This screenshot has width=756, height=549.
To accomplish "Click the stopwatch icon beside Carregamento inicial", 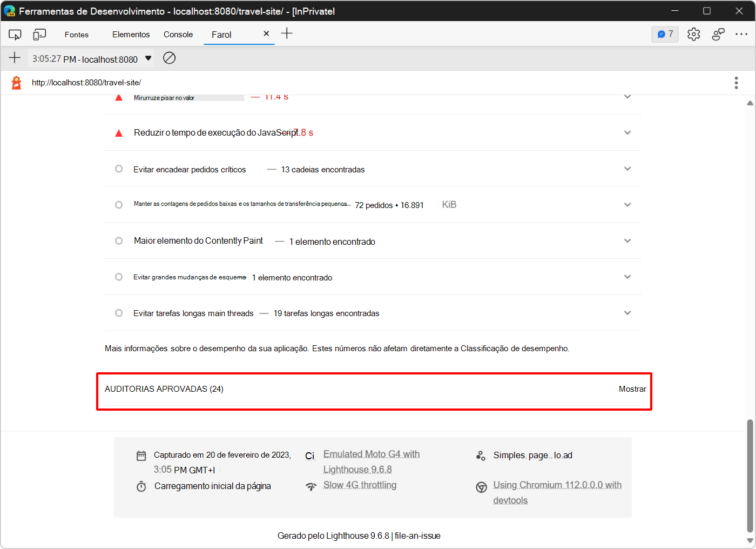I will click(141, 486).
